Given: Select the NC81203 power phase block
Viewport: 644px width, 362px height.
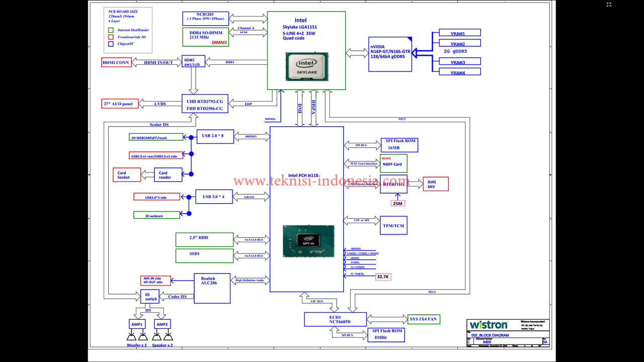Looking at the screenshot, I should [205, 19].
